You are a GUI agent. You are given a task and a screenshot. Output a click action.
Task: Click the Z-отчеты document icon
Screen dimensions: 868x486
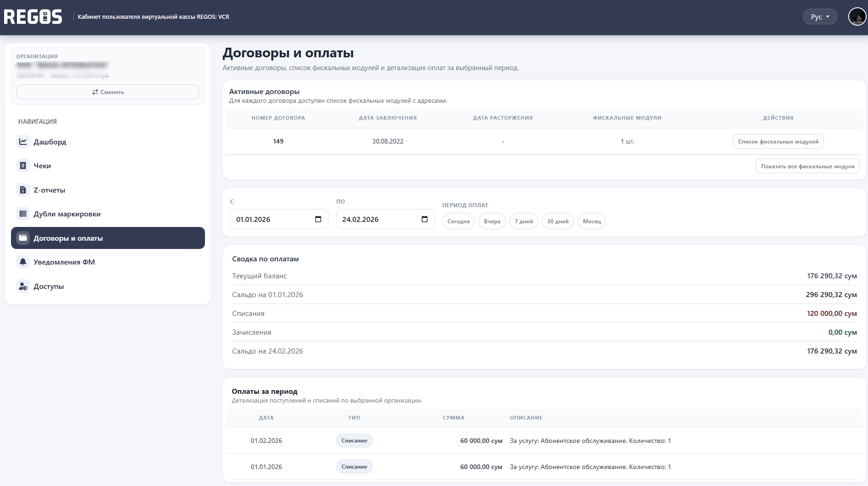click(23, 190)
